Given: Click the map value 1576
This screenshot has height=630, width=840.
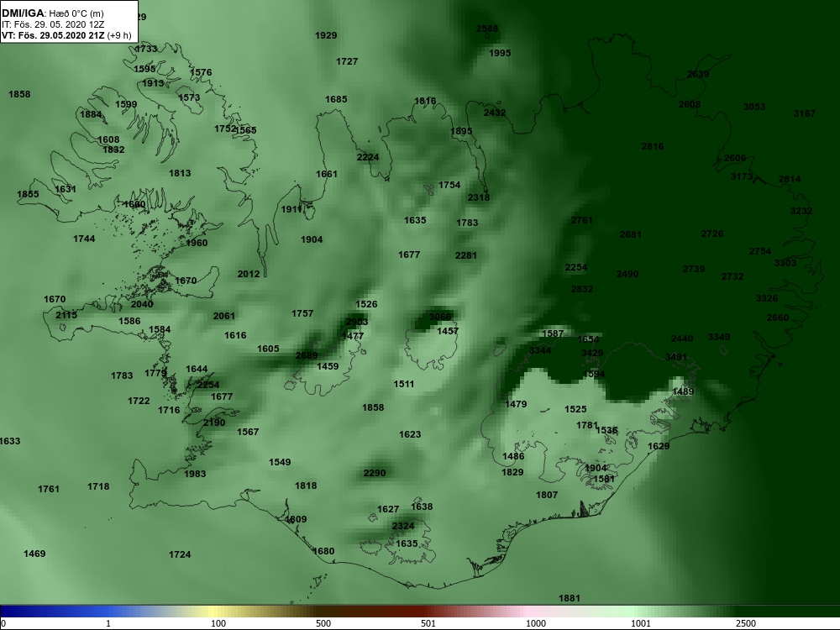Looking at the screenshot, I should tap(201, 72).
